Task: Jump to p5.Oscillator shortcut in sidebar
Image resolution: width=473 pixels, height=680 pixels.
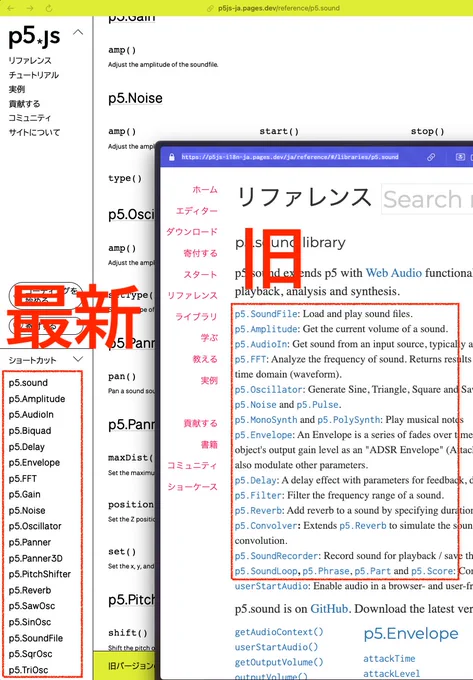Action: point(35,526)
